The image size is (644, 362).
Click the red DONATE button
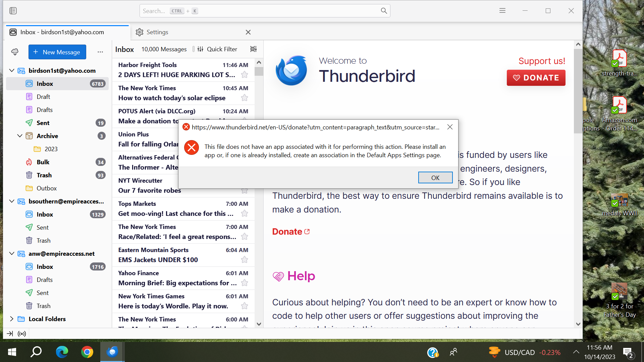pyautogui.click(x=536, y=78)
